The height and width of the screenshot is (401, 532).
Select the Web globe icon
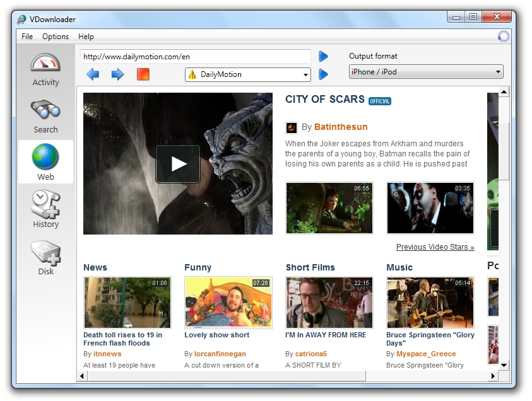pyautogui.click(x=45, y=156)
